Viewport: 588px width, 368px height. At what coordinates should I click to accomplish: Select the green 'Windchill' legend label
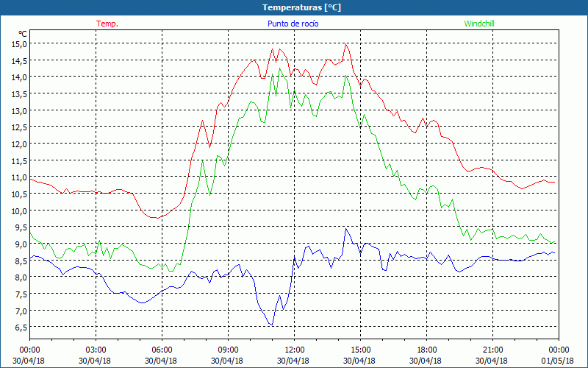pos(479,24)
